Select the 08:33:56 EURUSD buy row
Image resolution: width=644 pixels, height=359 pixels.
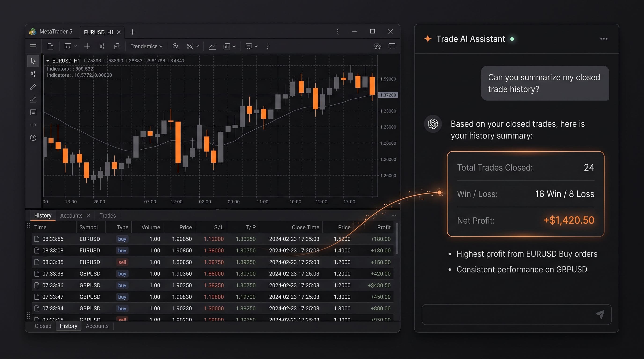click(213, 239)
